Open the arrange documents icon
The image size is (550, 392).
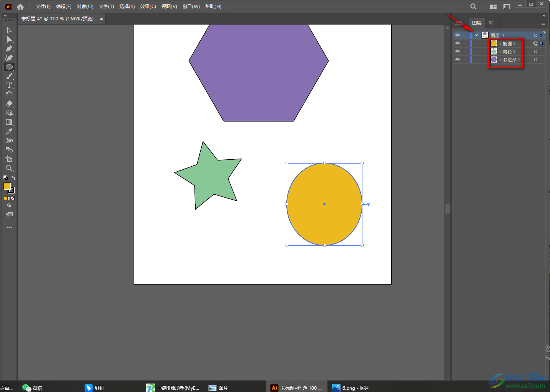(494, 7)
